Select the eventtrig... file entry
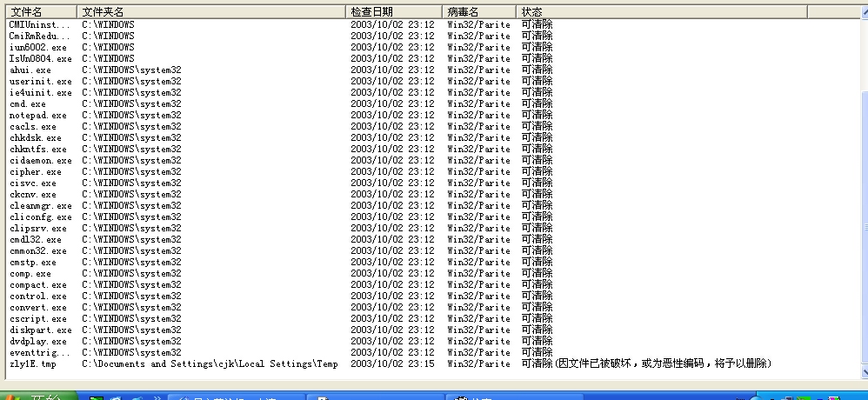 point(40,352)
